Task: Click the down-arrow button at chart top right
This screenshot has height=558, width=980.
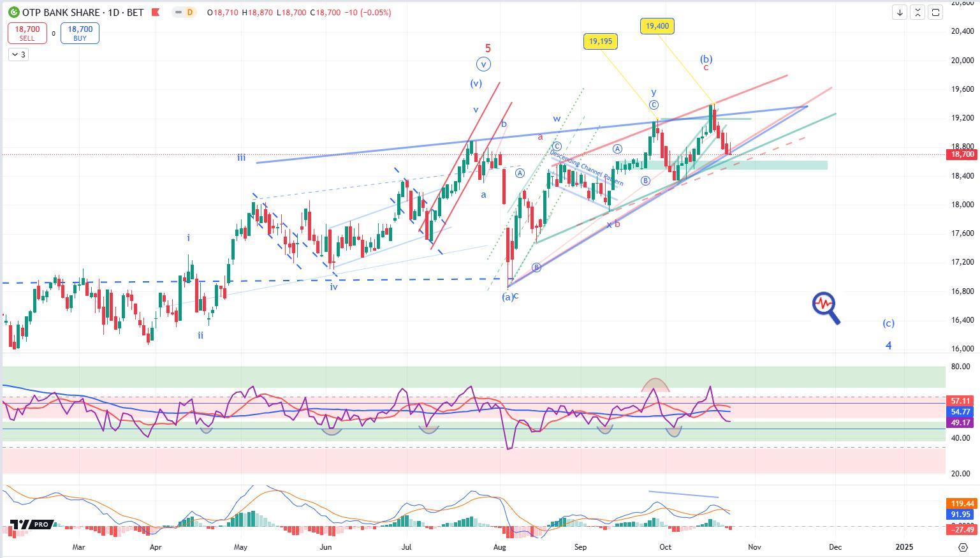Action: click(x=899, y=12)
